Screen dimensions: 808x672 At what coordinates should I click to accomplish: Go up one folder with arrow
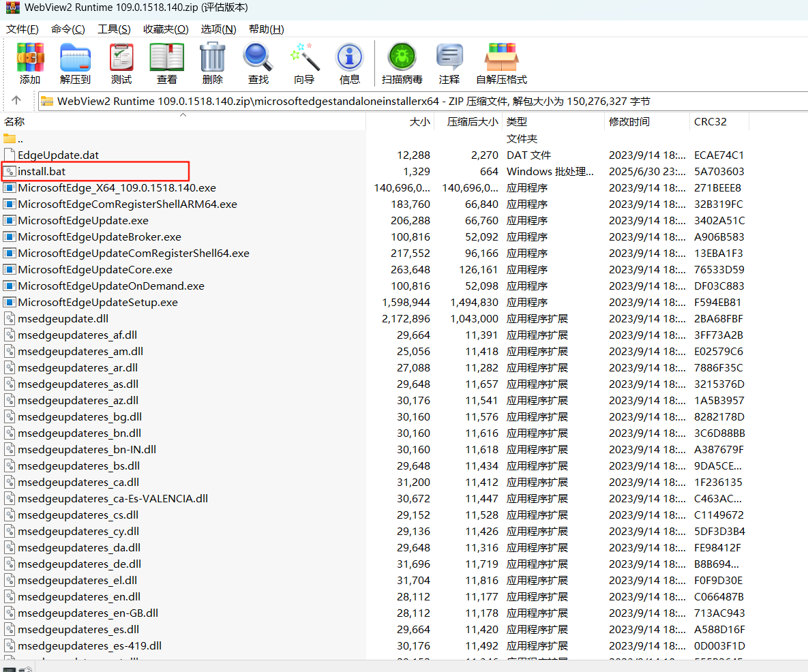coord(16,100)
